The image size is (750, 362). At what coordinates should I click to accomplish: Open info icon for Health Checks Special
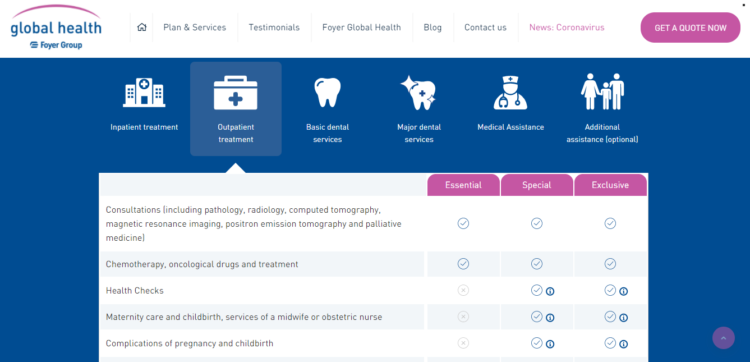pyautogui.click(x=550, y=291)
